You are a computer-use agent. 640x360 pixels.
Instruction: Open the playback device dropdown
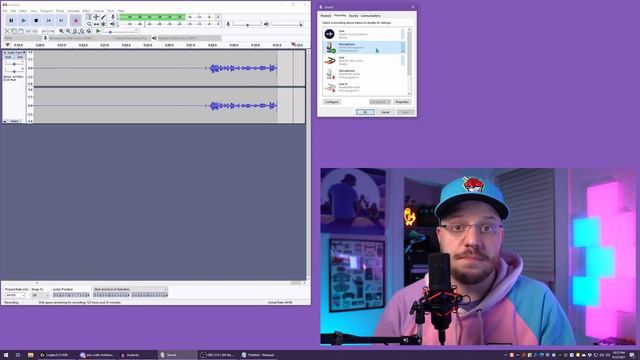(x=189, y=38)
